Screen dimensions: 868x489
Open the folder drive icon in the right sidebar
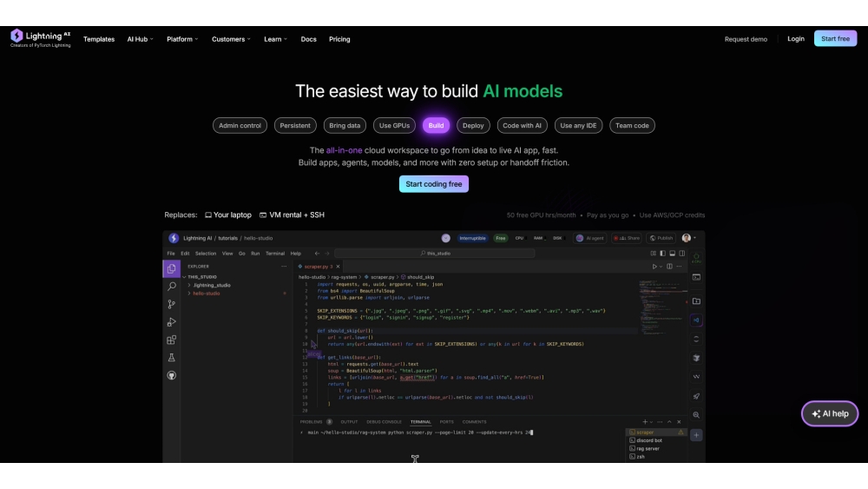696,301
